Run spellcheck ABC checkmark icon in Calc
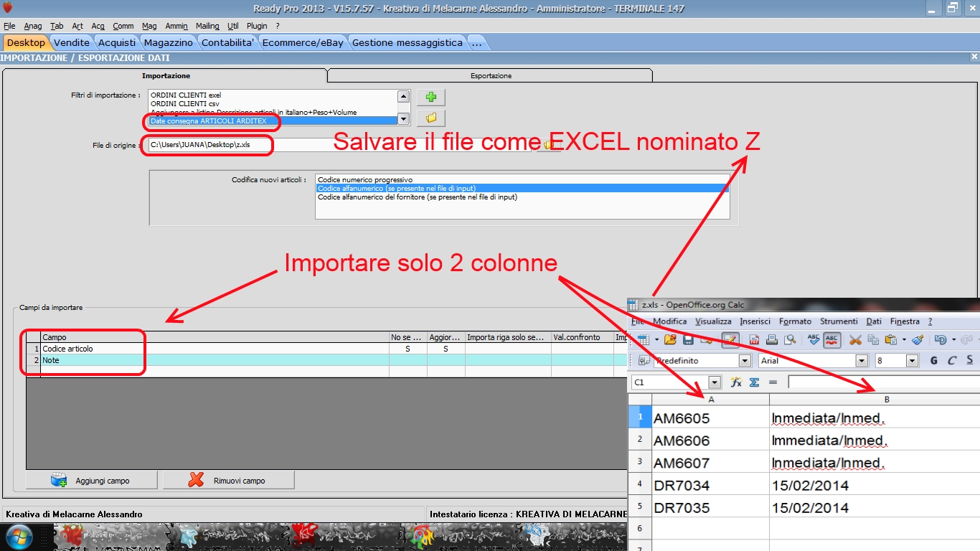 pos(814,339)
